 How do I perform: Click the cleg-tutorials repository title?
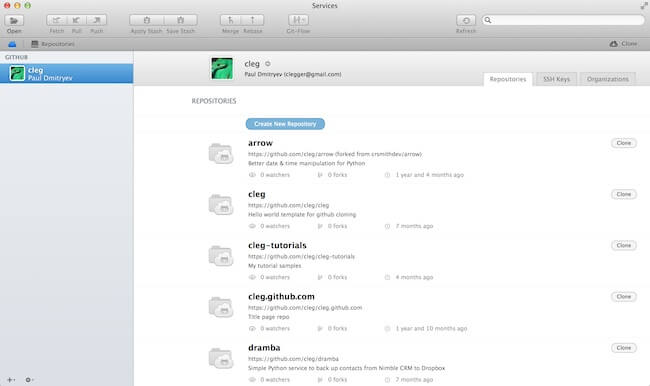point(277,245)
